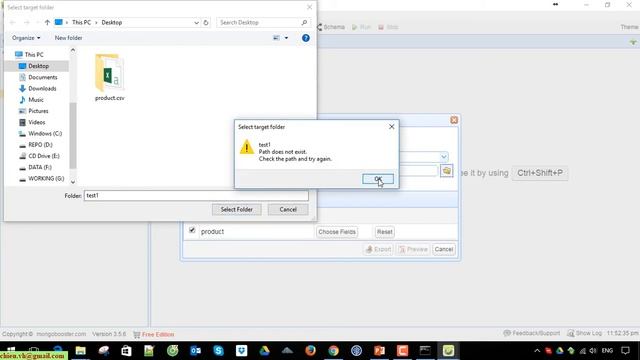The width and height of the screenshot is (640, 360).
Task: Open the change view options dropdown arrow
Action: point(286,38)
